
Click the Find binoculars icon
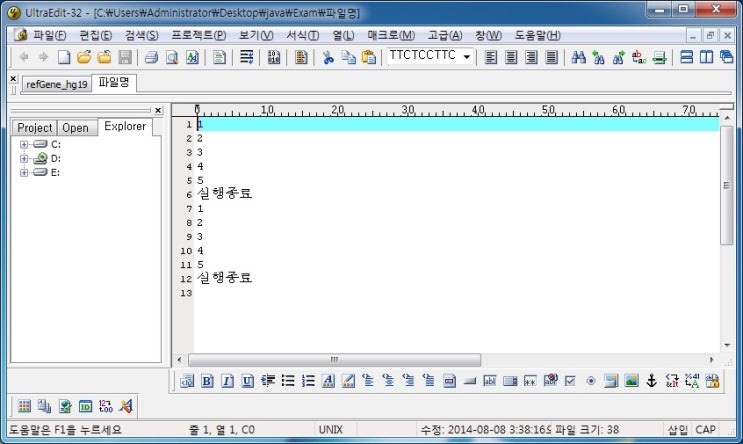(578, 57)
